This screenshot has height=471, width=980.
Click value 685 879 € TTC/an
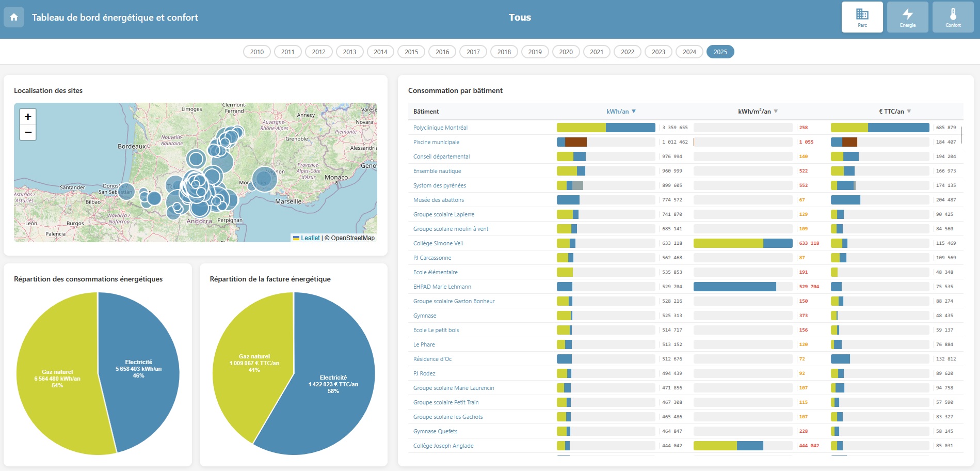(946, 128)
